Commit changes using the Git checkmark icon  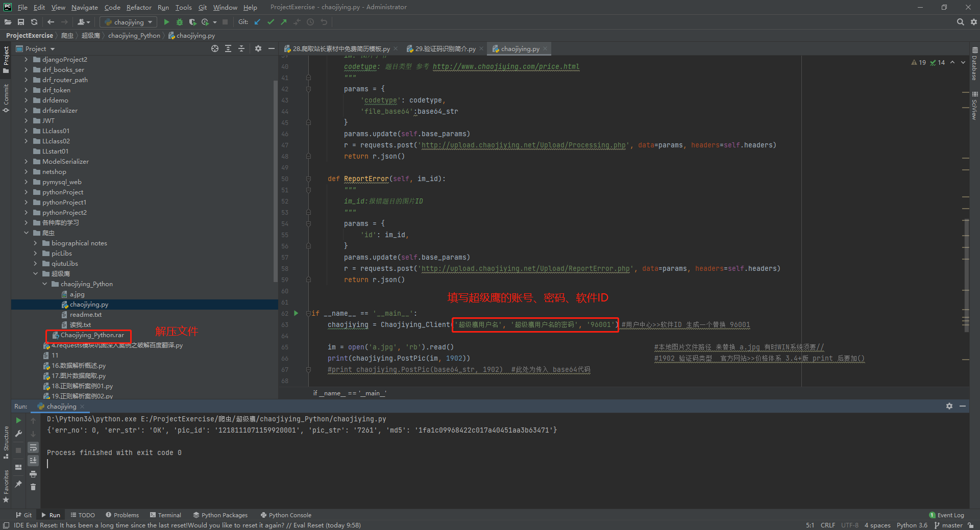tap(271, 22)
